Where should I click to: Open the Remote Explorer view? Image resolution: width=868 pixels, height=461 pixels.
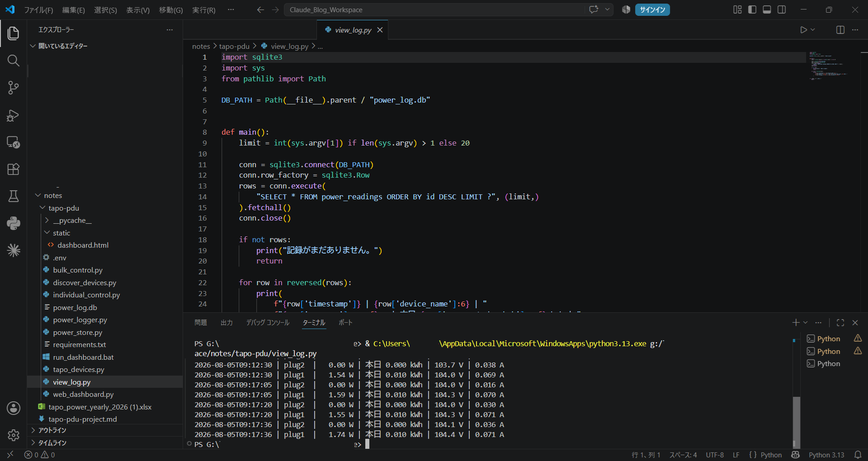pos(14,142)
